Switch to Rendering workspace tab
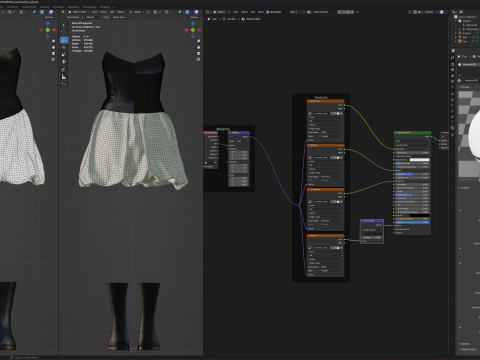This screenshot has width=480, height=360. [x=73, y=7]
